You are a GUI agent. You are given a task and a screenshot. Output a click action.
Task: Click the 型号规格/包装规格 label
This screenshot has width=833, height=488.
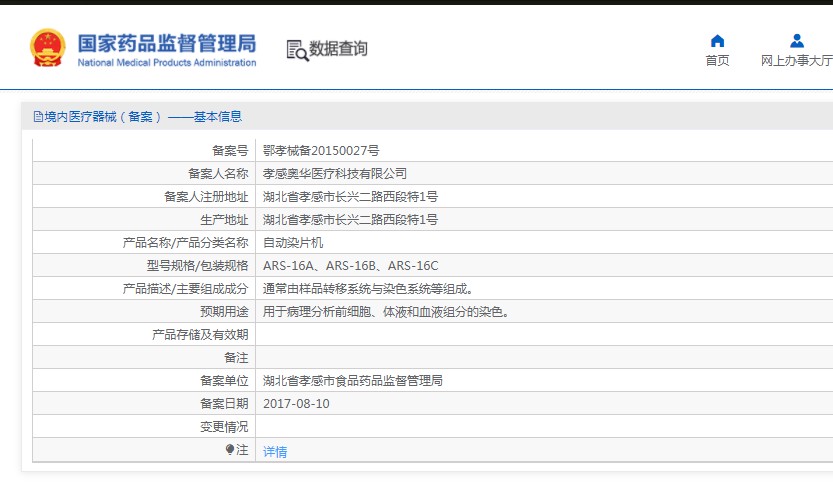(x=198, y=266)
